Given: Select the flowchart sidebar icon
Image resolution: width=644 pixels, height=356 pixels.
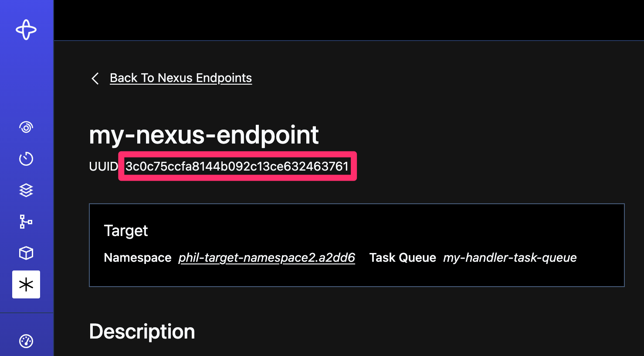Looking at the screenshot, I should coord(26,222).
